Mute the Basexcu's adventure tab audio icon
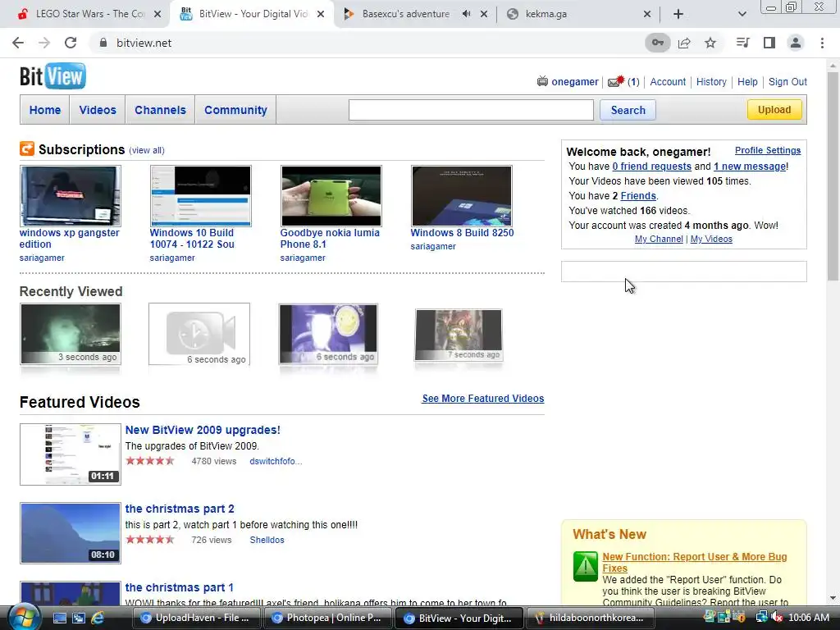Viewport: 840px width, 630px height. coord(466,14)
